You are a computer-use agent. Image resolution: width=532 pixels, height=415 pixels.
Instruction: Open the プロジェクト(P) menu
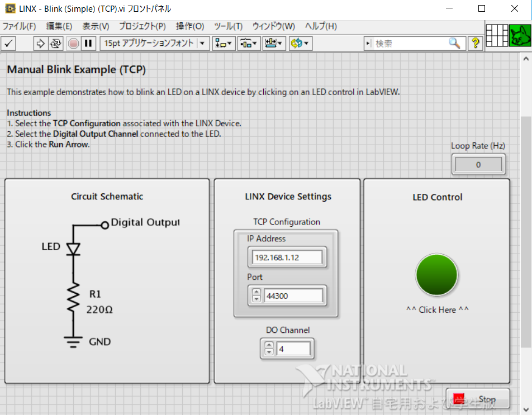142,26
